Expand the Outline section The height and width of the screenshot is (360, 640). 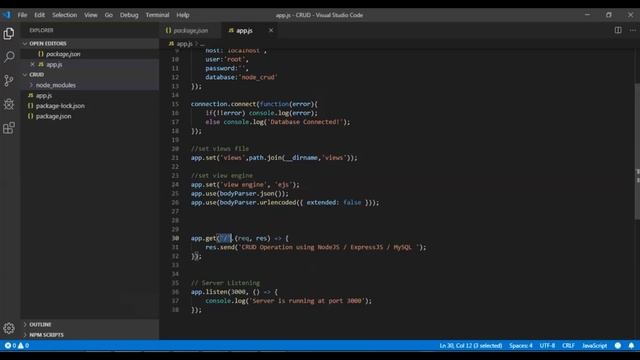click(25, 324)
